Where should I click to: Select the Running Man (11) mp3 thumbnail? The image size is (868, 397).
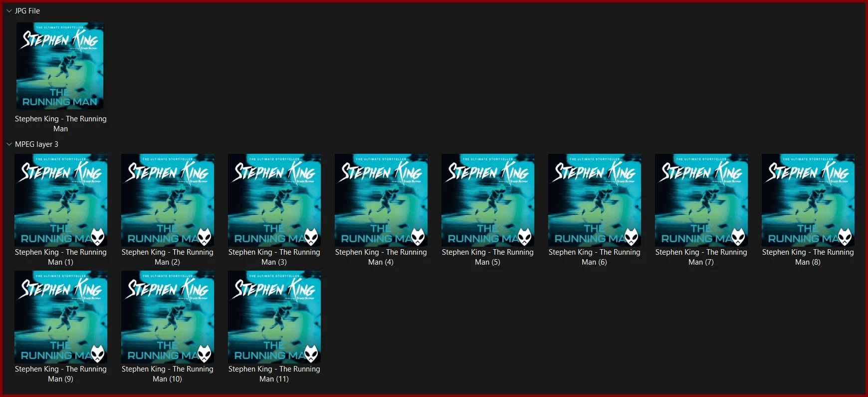[x=274, y=317]
